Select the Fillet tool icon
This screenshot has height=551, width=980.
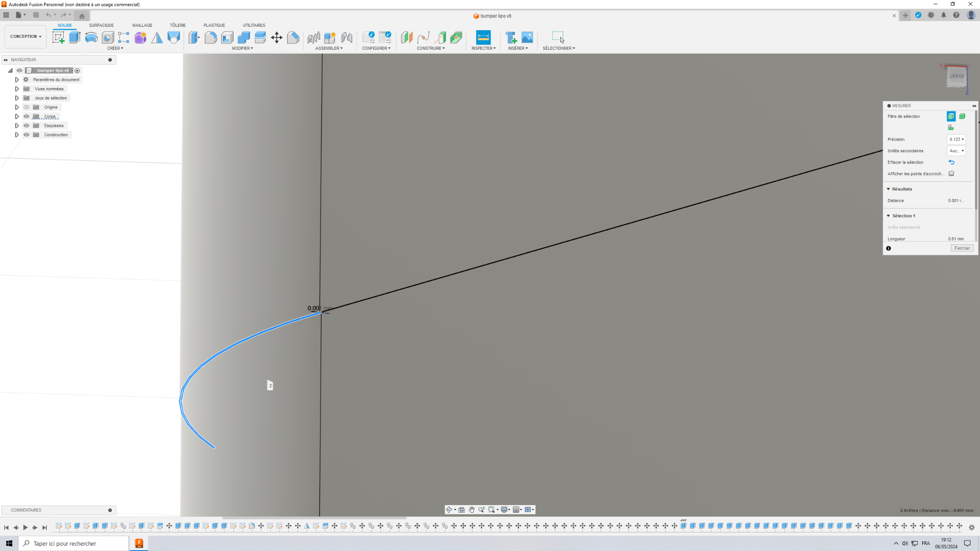coord(211,37)
